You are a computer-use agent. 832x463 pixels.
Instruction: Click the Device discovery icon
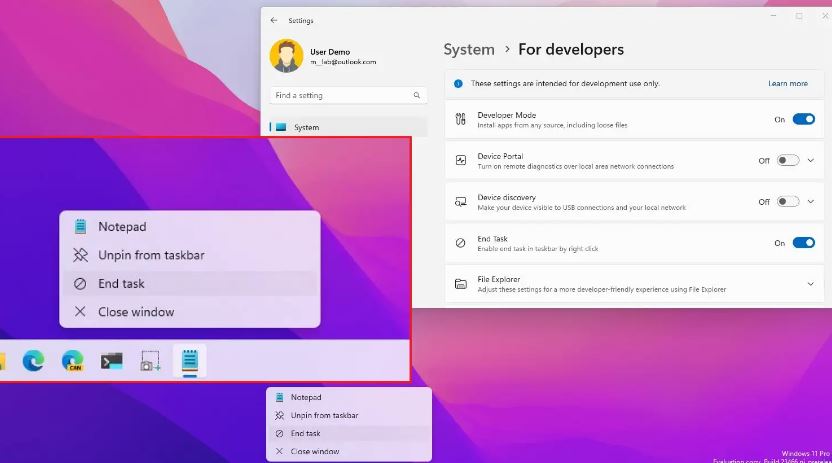coord(461,202)
